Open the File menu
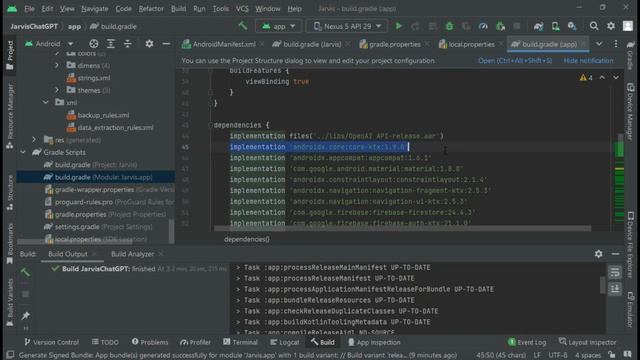 pos(29,9)
